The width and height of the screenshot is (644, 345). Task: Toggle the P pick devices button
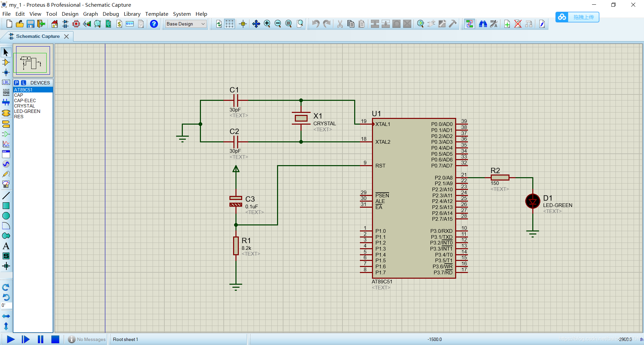pyautogui.click(x=16, y=83)
